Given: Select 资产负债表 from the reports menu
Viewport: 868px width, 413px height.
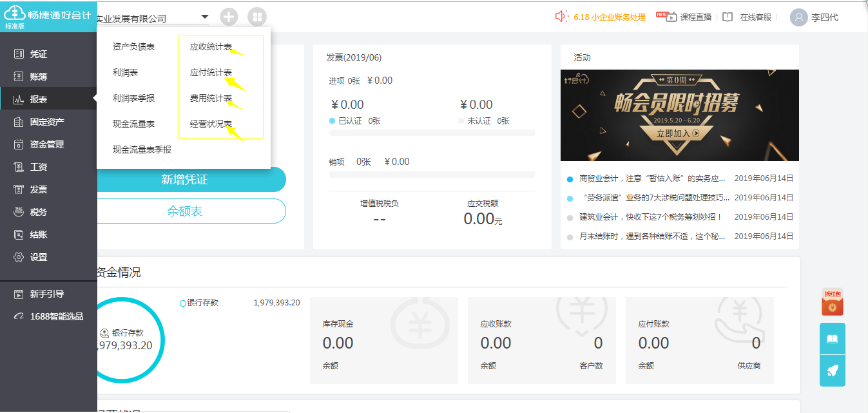Looking at the screenshot, I should coord(133,47).
